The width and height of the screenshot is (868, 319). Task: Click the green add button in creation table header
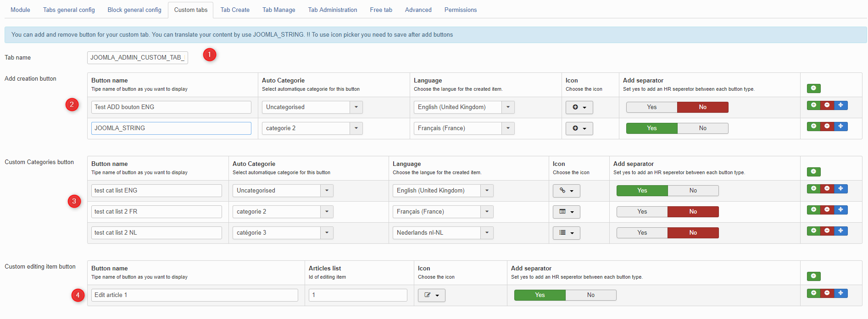pyautogui.click(x=813, y=88)
